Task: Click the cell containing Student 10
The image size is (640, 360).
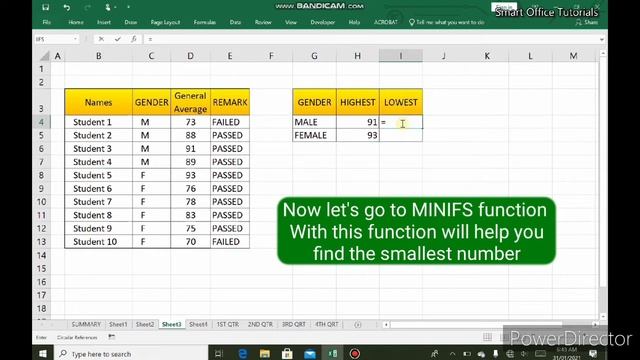Action: point(98,242)
